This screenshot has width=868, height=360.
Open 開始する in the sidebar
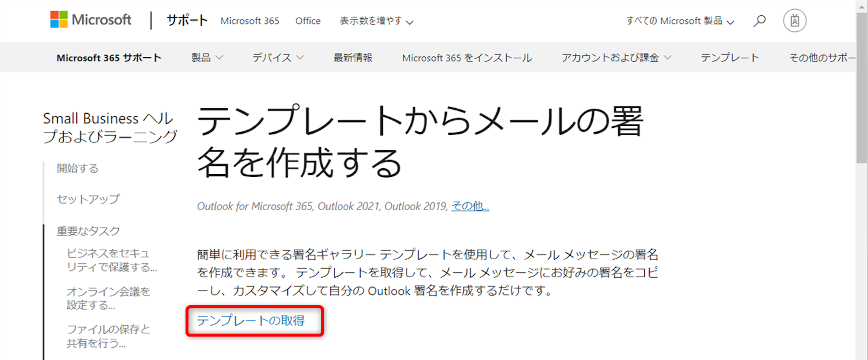click(78, 168)
